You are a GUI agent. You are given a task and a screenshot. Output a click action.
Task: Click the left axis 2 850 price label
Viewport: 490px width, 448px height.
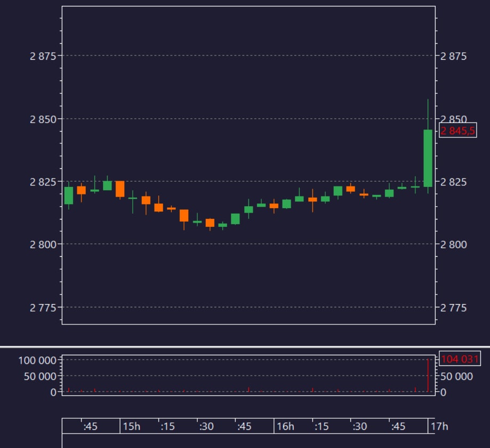click(x=43, y=119)
